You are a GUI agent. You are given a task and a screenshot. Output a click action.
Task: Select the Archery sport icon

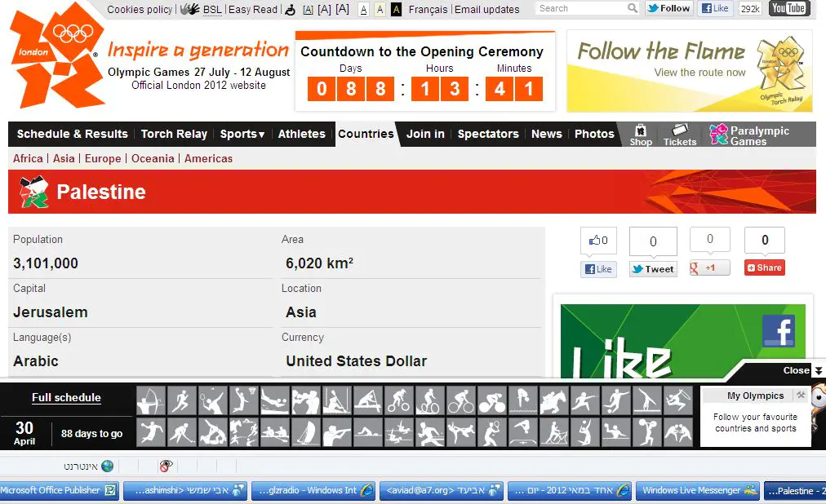coord(150,400)
